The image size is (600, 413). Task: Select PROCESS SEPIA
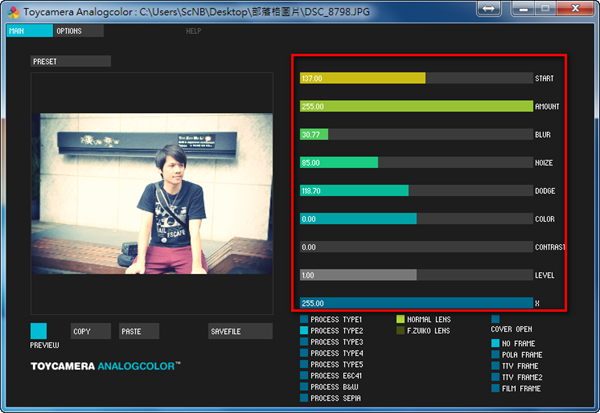pyautogui.click(x=304, y=398)
